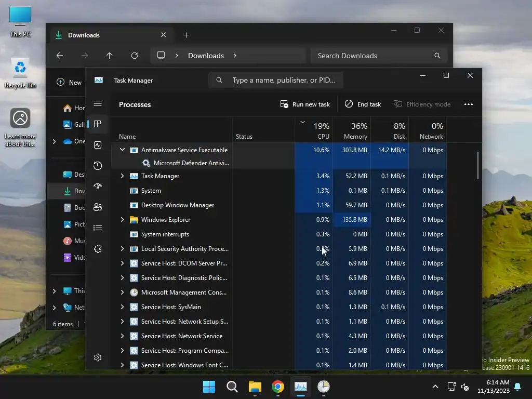The image size is (532, 399).
Task: Click Antimalware 14.2 MB/s disk value
Action: tap(392, 150)
